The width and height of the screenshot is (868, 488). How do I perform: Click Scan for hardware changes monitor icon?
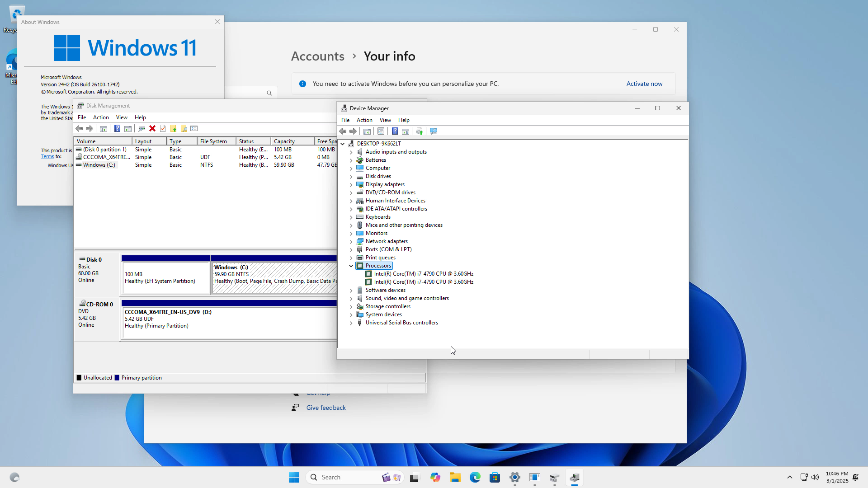pos(434,131)
